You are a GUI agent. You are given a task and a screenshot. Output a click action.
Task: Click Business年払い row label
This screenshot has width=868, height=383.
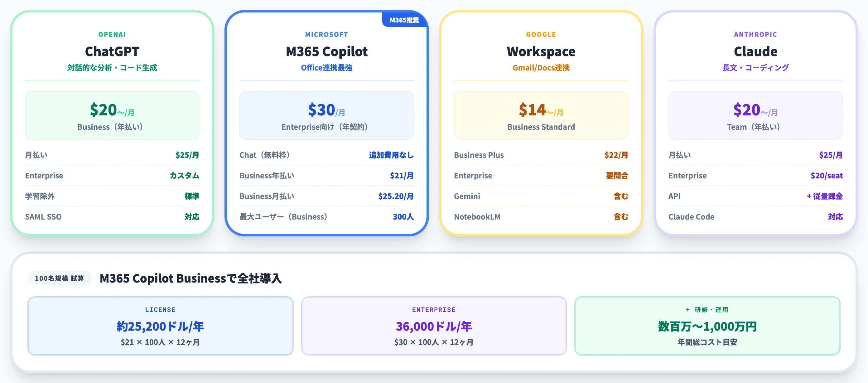point(267,176)
